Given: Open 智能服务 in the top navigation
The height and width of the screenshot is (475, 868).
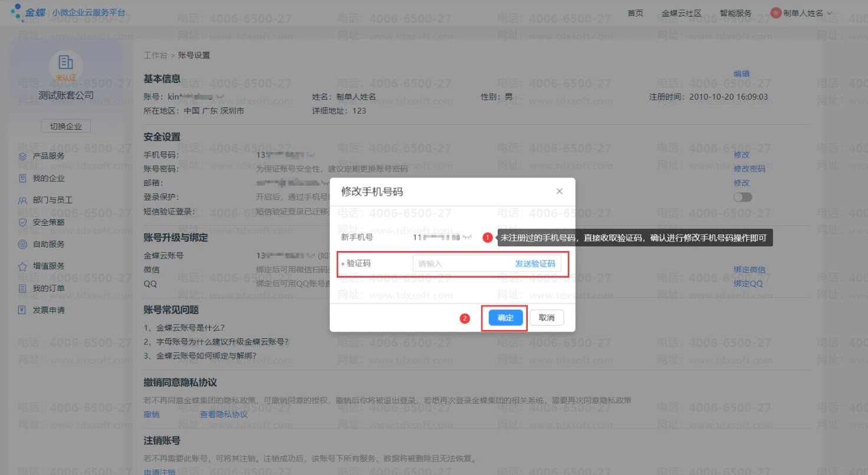Looking at the screenshot, I should pyautogui.click(x=735, y=13).
